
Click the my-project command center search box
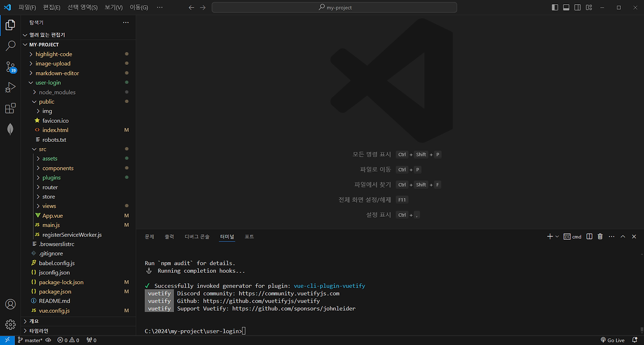(334, 8)
